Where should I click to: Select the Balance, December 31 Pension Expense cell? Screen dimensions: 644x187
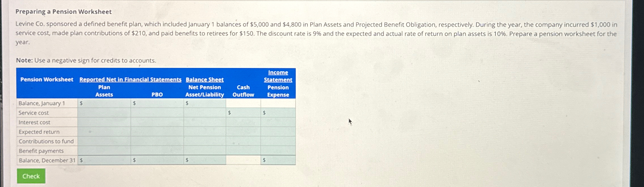pos(278,160)
